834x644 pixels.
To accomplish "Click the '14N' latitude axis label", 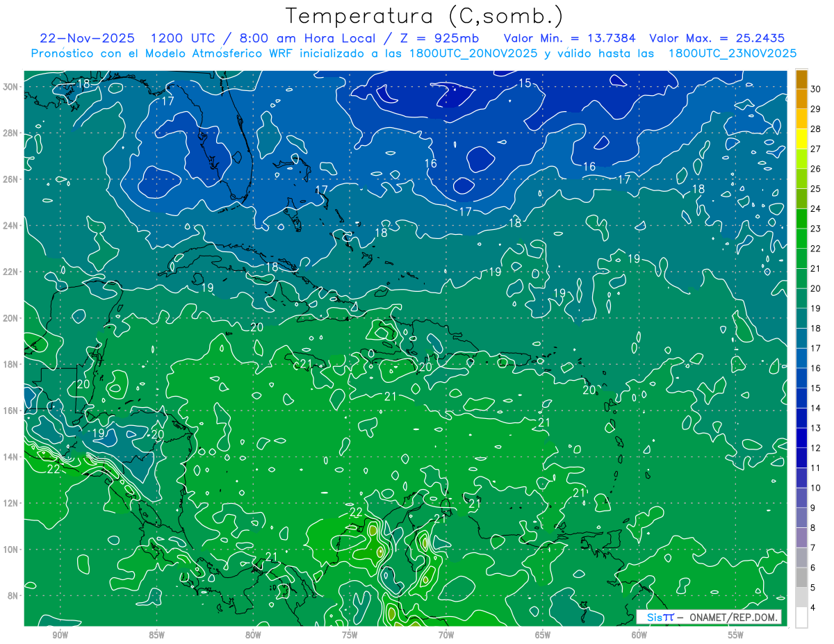I will (11, 457).
